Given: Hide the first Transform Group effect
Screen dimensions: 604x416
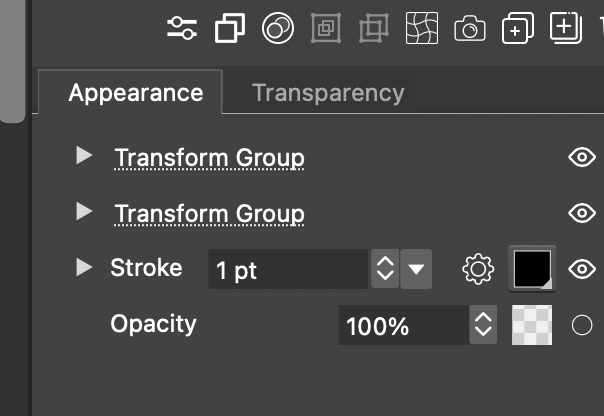Looking at the screenshot, I should pos(581,157).
